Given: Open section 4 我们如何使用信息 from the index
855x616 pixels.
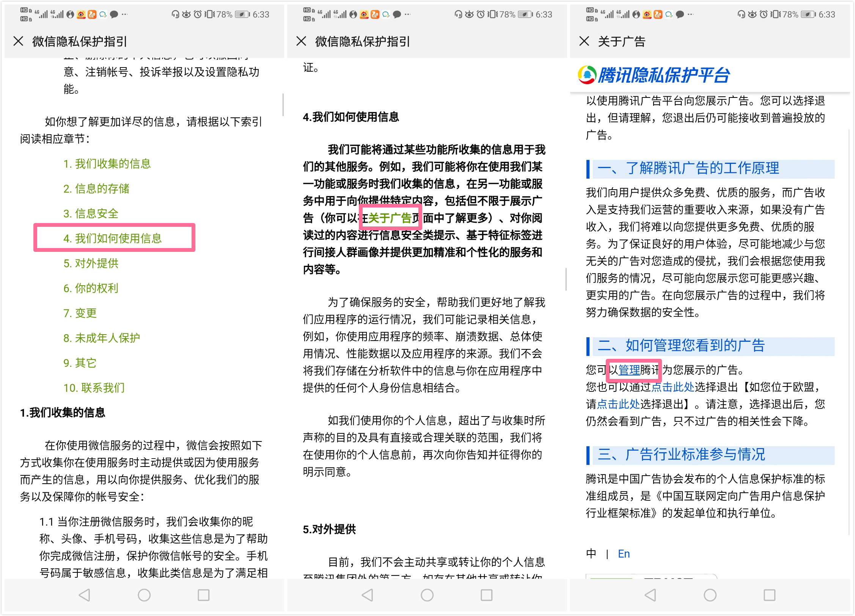Looking at the screenshot, I should point(113,238).
